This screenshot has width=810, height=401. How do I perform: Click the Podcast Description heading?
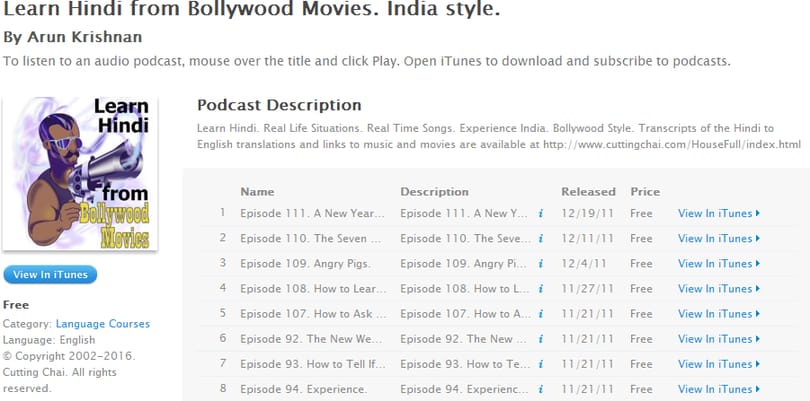pyautogui.click(x=279, y=105)
